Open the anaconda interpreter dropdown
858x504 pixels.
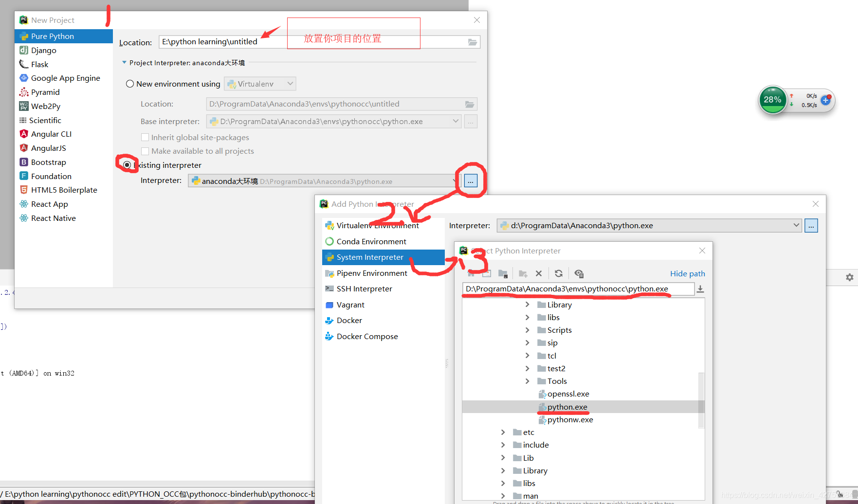coord(324,181)
